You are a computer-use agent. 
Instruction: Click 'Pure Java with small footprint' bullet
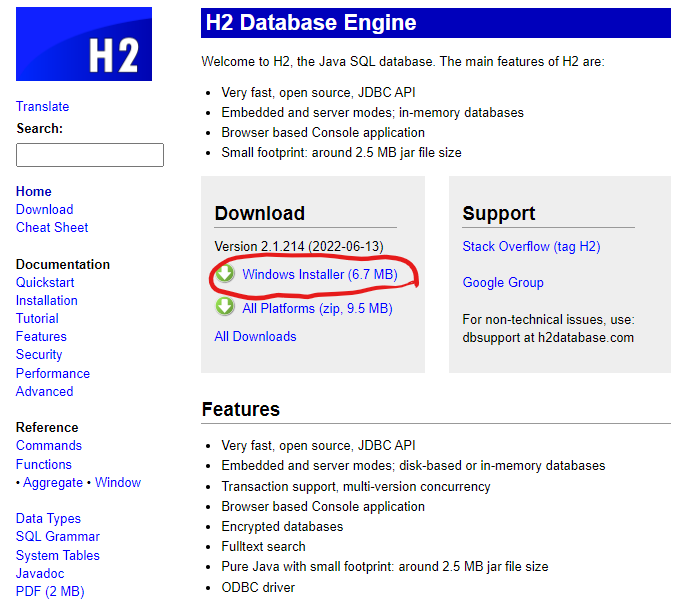click(385, 567)
